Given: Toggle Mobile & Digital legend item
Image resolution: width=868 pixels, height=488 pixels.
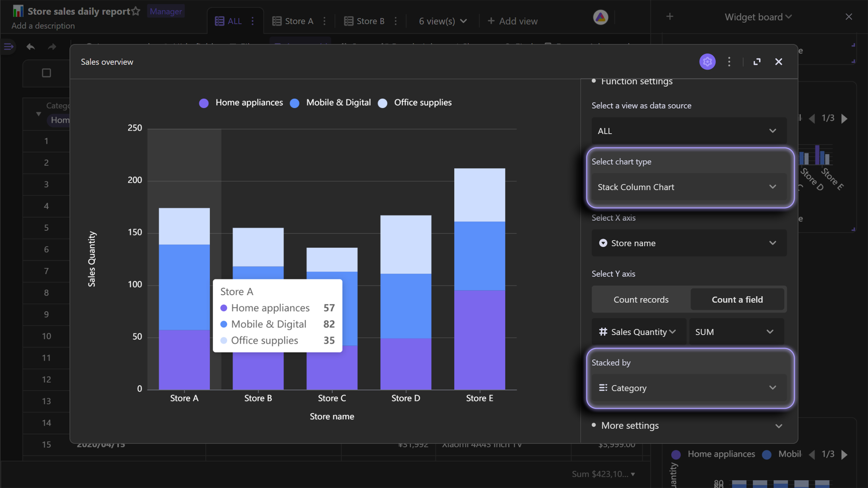Looking at the screenshot, I should tap(330, 103).
